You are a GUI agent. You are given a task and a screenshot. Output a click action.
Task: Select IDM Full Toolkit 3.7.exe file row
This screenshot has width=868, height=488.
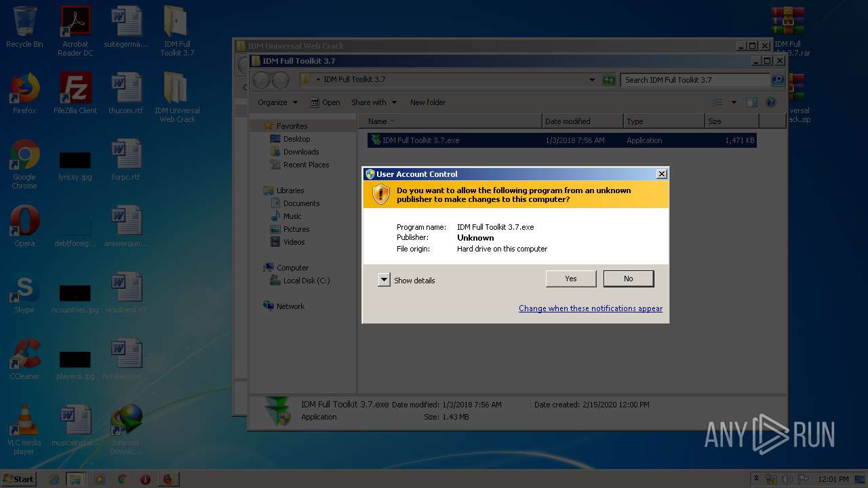point(561,140)
